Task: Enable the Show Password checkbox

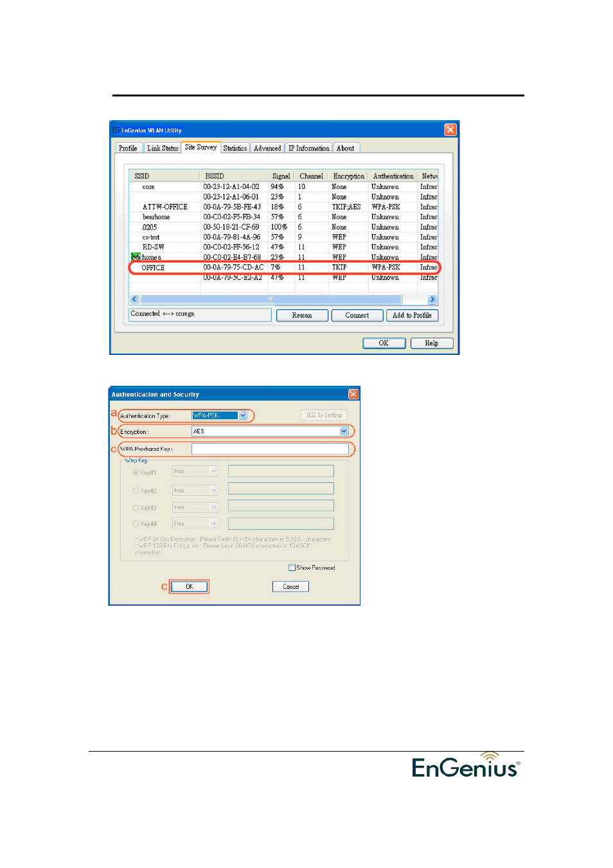Action: coord(292,568)
